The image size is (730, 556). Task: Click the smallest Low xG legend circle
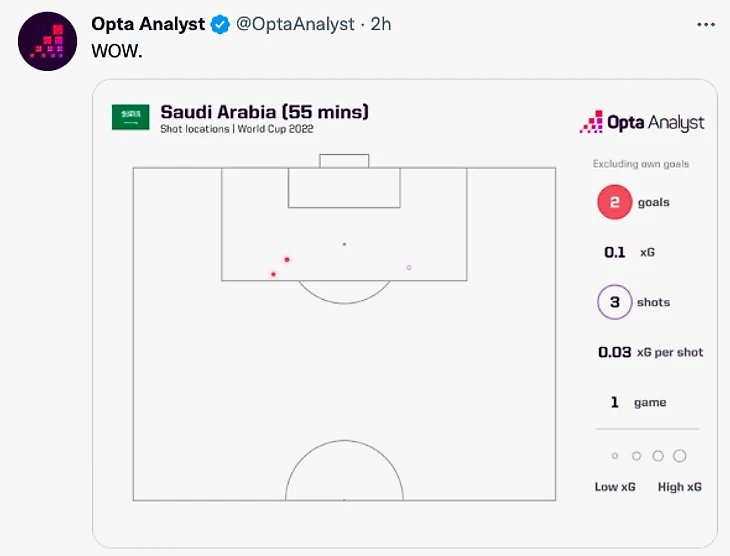click(615, 456)
